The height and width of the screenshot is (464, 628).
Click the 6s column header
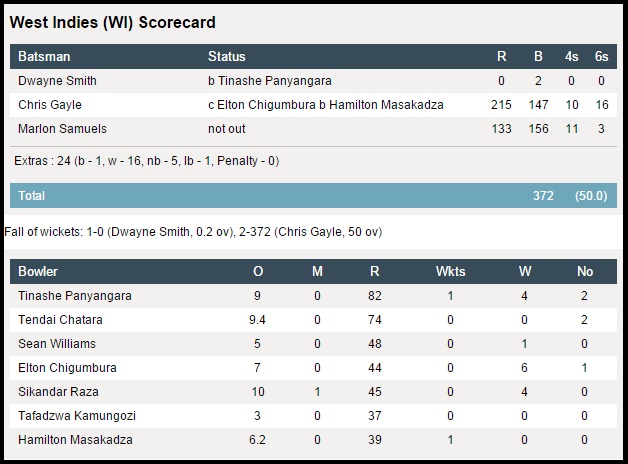pyautogui.click(x=601, y=56)
